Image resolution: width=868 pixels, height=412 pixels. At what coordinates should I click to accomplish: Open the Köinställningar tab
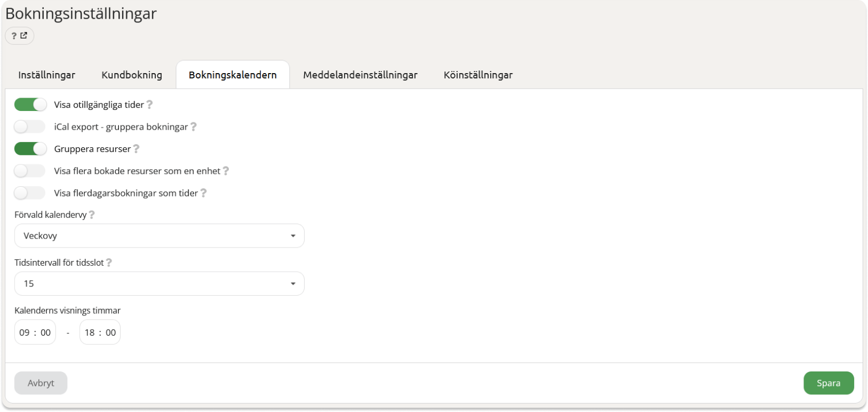[478, 75]
